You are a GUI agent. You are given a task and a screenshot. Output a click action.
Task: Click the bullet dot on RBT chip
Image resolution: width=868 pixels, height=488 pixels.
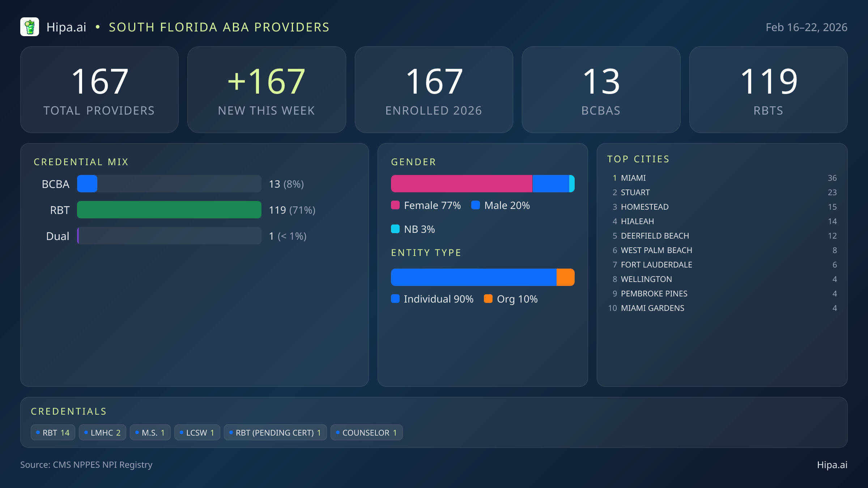pyautogui.click(x=38, y=432)
